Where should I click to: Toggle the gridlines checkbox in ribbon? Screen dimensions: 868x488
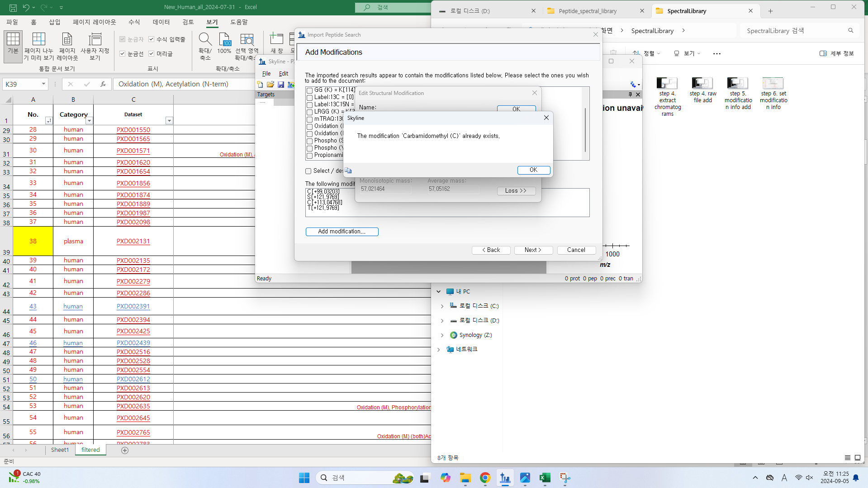(122, 54)
